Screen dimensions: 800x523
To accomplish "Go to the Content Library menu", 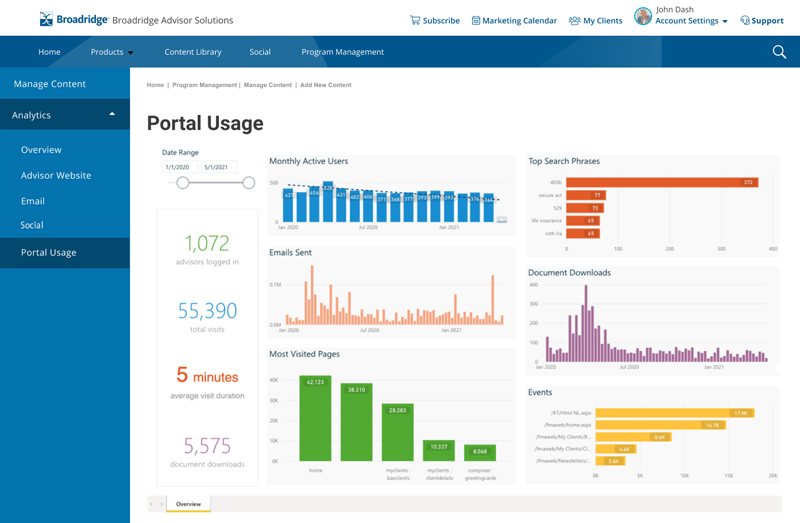I will coord(194,52).
